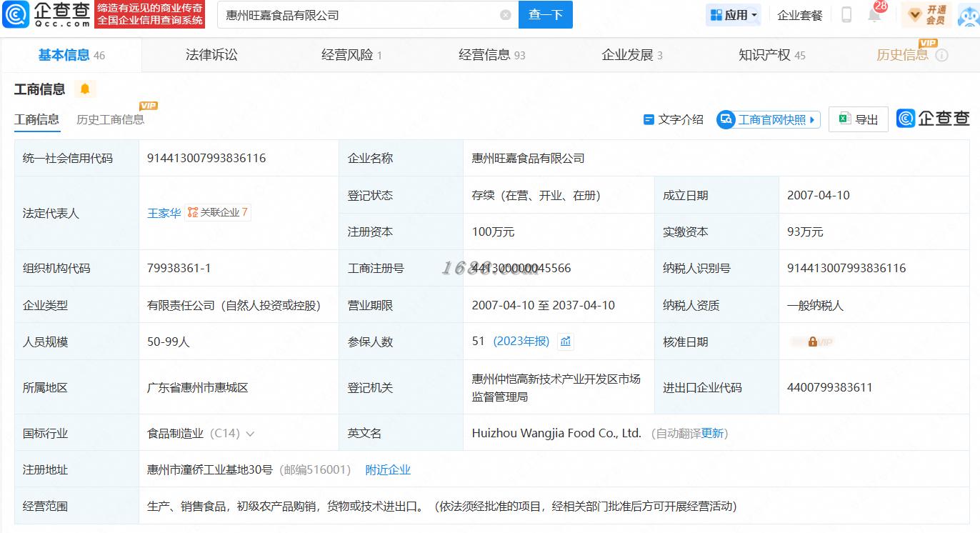The width and height of the screenshot is (980, 533).
Task: Click the 50-99人 staff size value
Action: 168,342
